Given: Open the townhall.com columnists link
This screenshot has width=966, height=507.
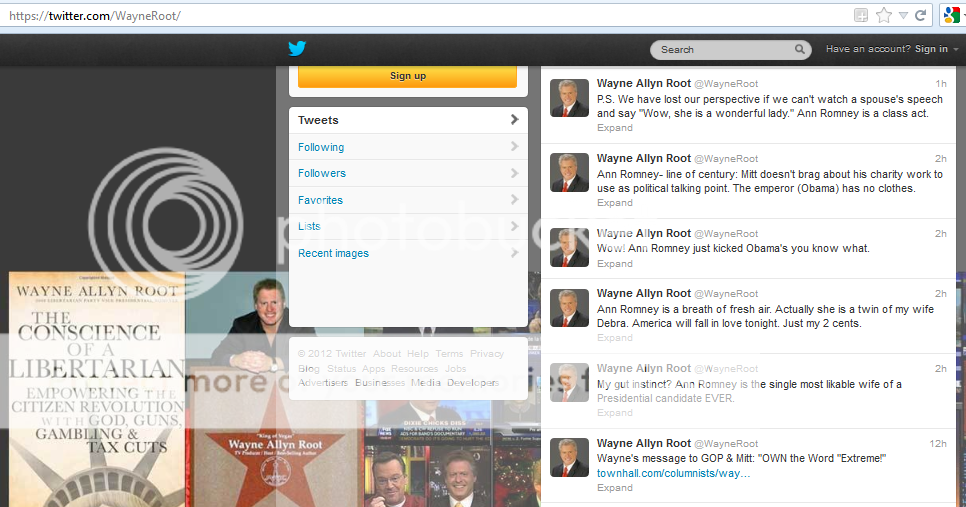Looking at the screenshot, I should point(673,473).
